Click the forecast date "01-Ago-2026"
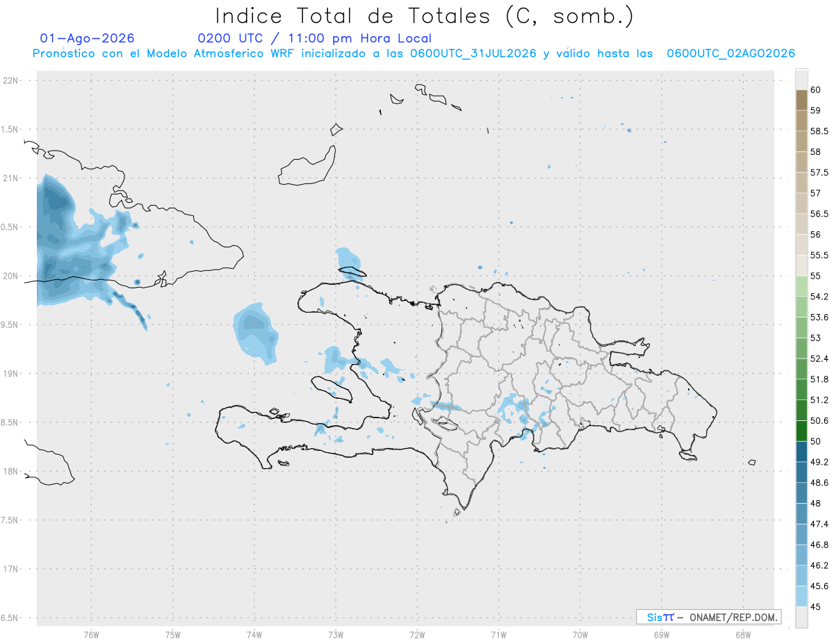Screen dimensions: 834x644 (88, 38)
